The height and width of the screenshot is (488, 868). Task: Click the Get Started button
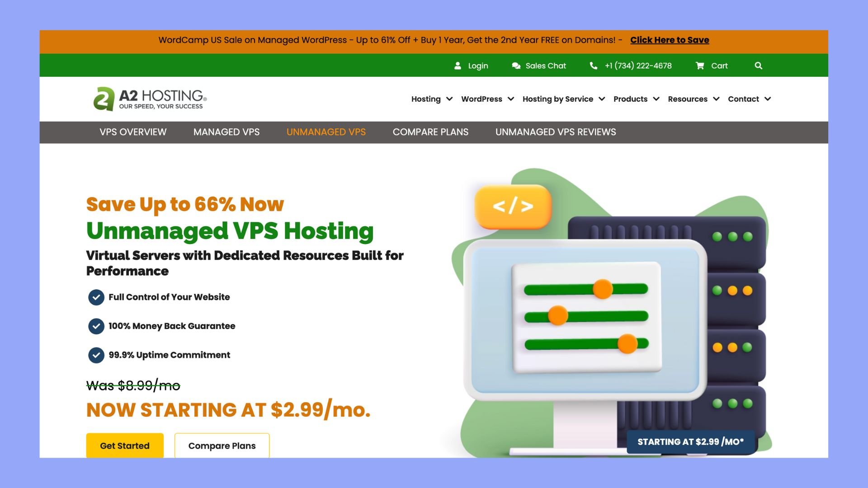tap(125, 445)
